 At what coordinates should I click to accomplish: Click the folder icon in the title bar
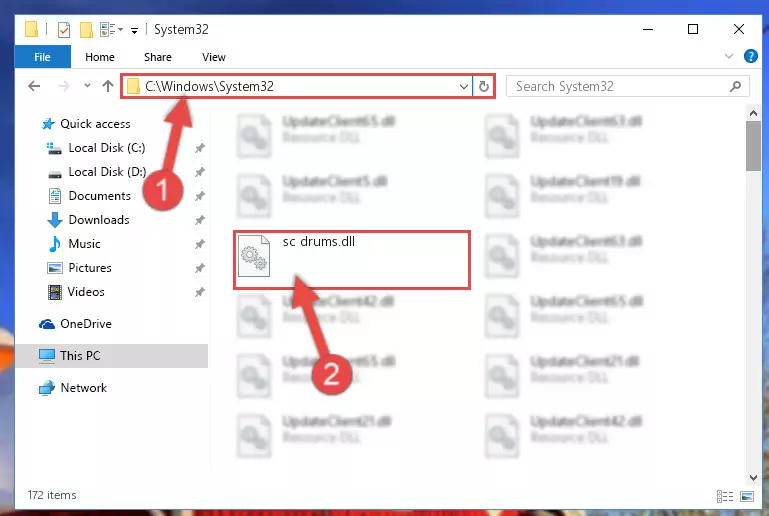[x=31, y=29]
